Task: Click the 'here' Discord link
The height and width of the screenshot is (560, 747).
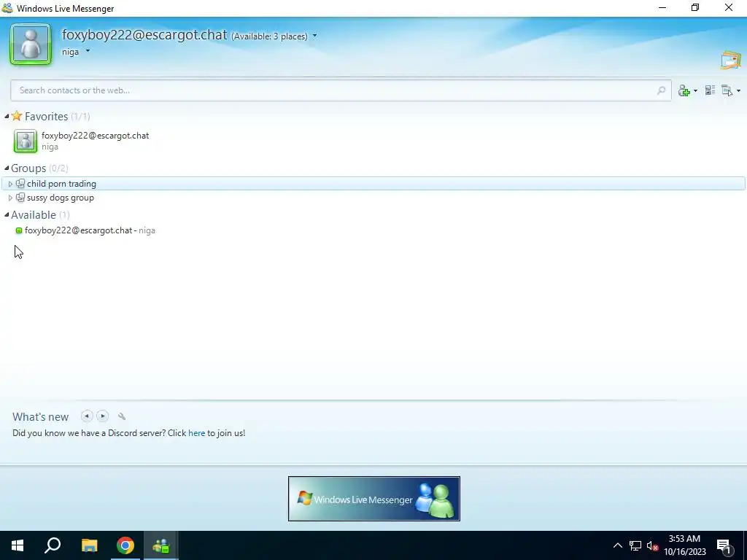Action: (x=196, y=433)
